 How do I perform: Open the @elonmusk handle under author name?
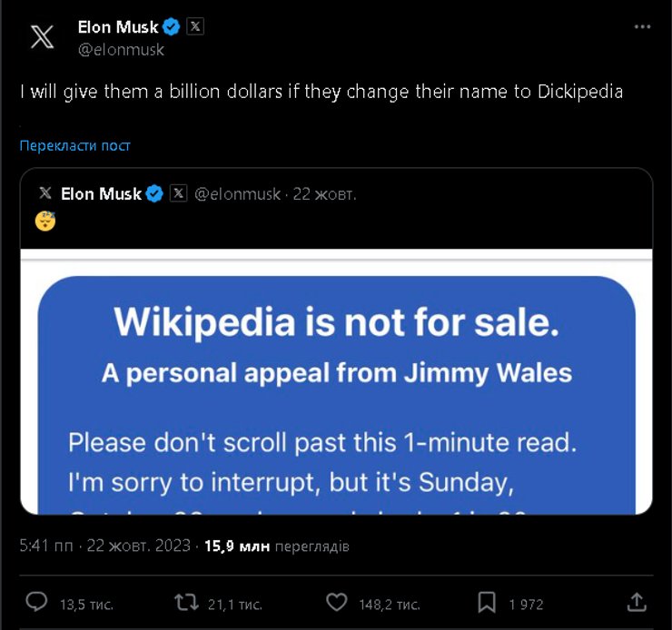click(121, 50)
